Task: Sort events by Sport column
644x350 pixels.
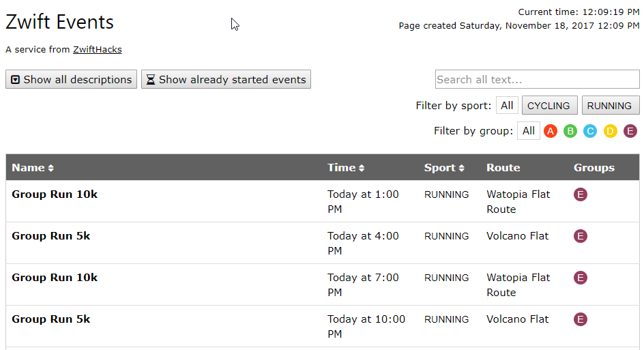Action: click(x=444, y=168)
